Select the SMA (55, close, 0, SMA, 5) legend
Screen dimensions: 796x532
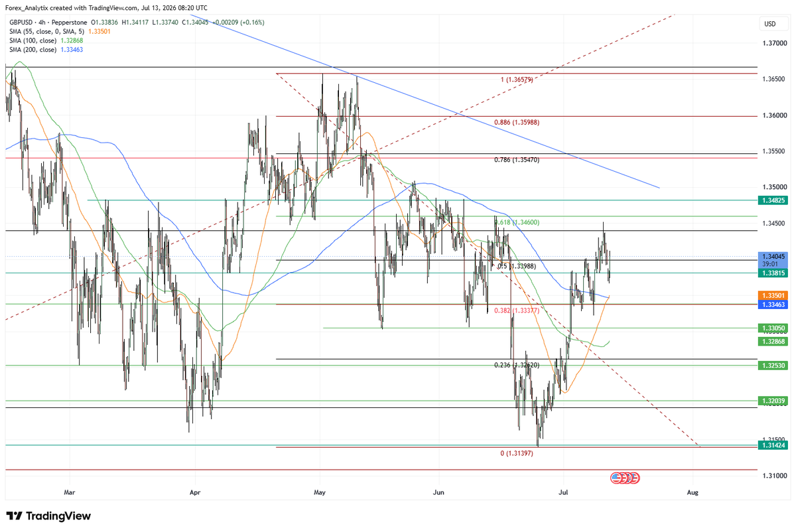[x=46, y=31]
